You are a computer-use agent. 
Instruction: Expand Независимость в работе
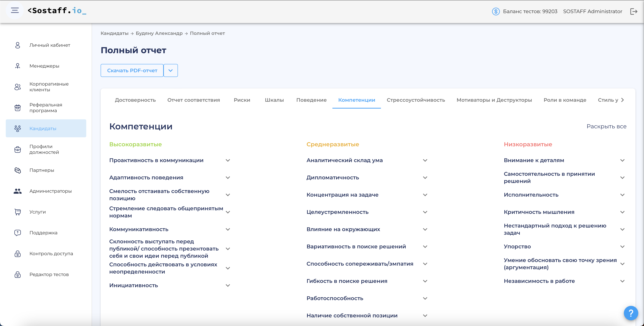click(622, 281)
